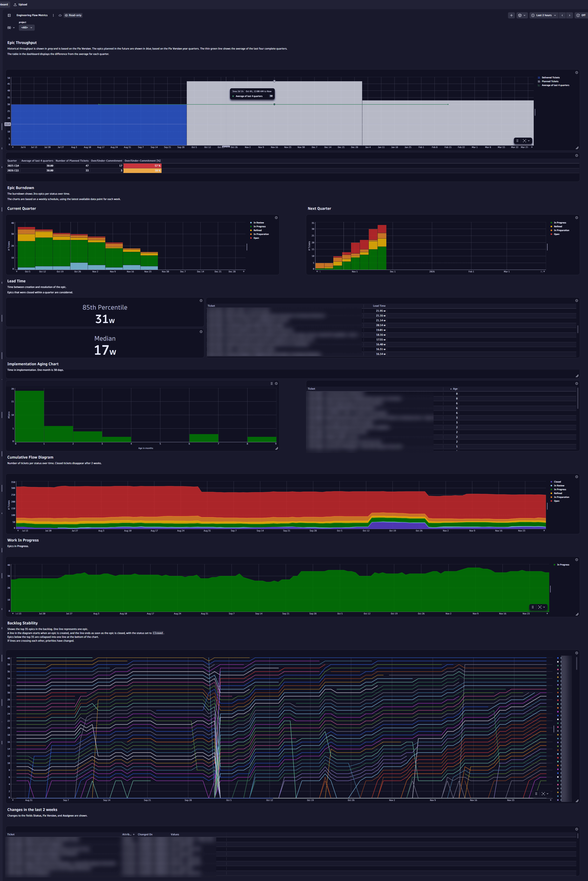Hide the Delivered Tickets series in the throughput legend
This screenshot has width=588, height=881.
pyautogui.click(x=550, y=77)
